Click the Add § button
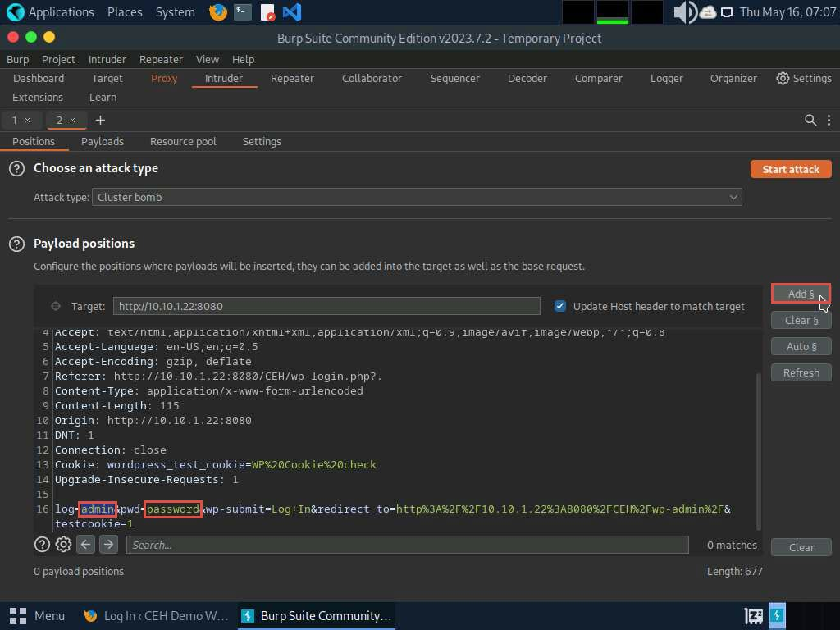Viewport: 840px width, 630px height. coord(801,294)
